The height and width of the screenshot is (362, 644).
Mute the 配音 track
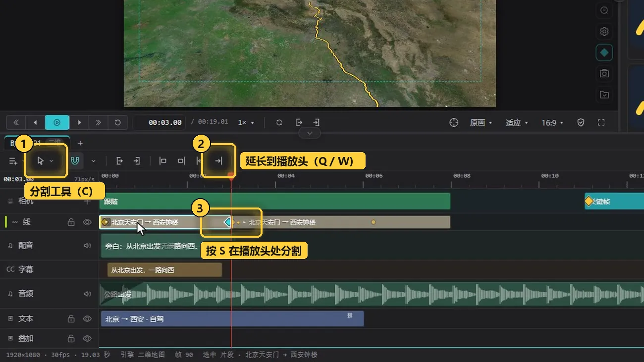tap(87, 246)
